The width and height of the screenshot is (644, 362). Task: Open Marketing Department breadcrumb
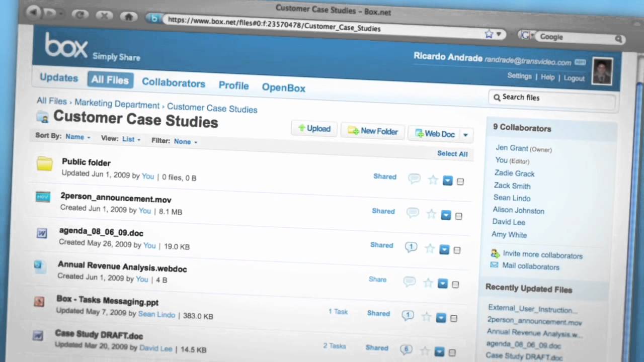[x=117, y=105]
